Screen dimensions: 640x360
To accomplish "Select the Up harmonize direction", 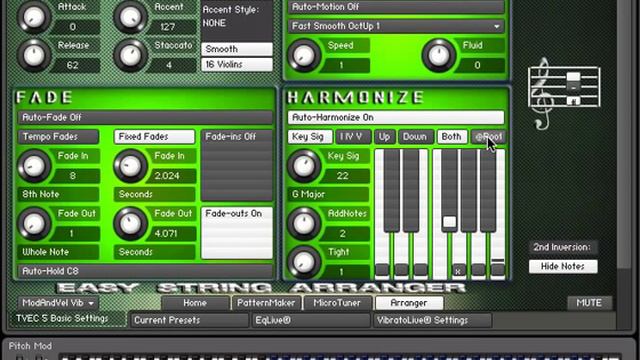I will pyautogui.click(x=384, y=137).
